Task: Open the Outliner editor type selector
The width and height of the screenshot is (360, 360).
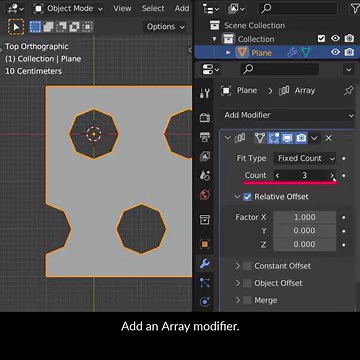Action: [x=211, y=9]
